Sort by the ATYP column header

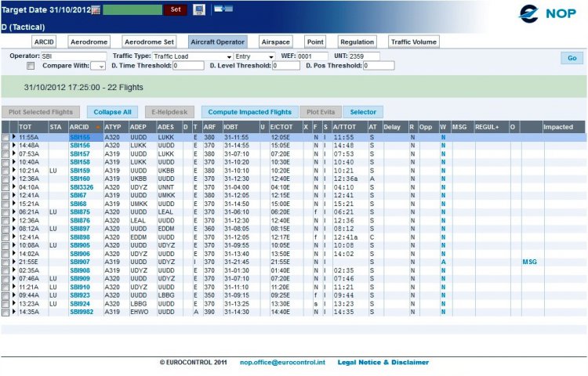pyautogui.click(x=112, y=127)
